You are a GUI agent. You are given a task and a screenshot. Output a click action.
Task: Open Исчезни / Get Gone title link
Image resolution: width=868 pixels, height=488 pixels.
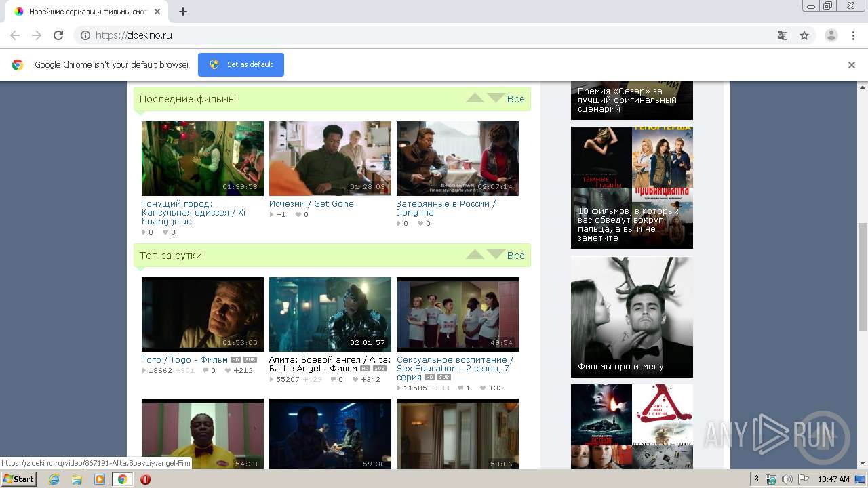point(311,203)
